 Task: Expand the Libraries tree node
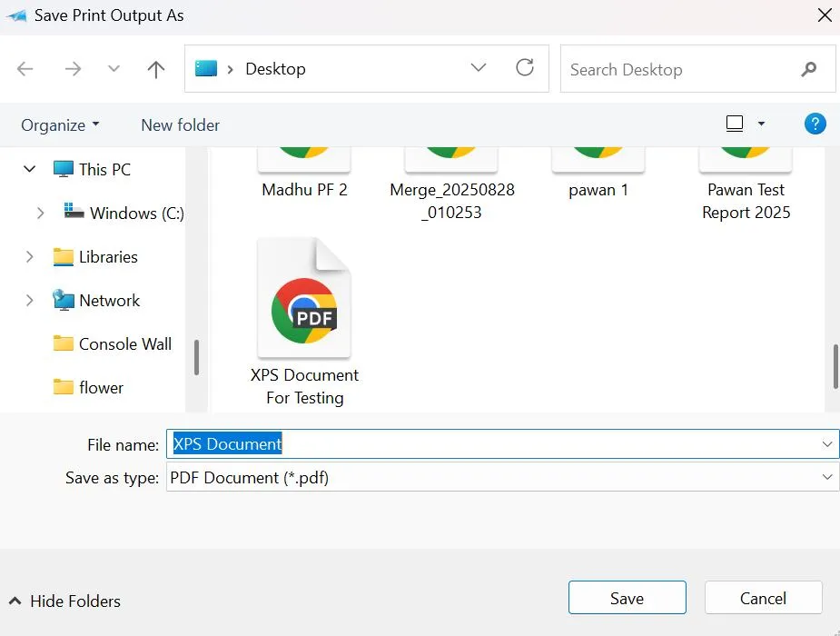pyautogui.click(x=30, y=257)
